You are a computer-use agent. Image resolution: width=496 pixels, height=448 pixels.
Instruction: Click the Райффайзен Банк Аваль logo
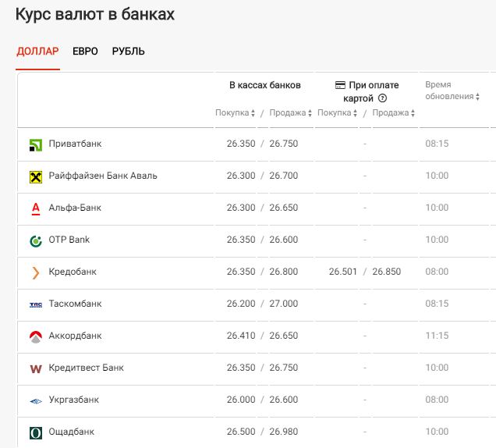36,177
